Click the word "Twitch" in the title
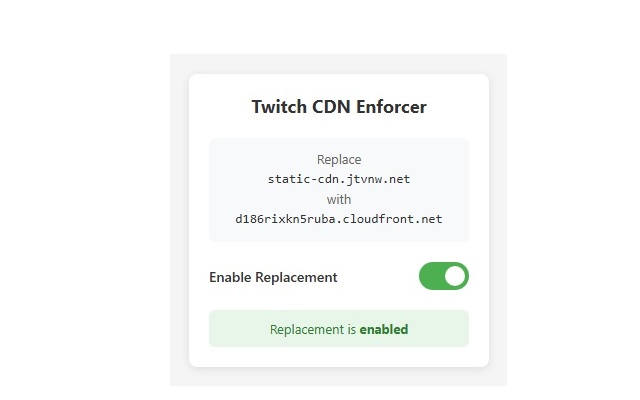This screenshot has height=400, width=640. (279, 107)
